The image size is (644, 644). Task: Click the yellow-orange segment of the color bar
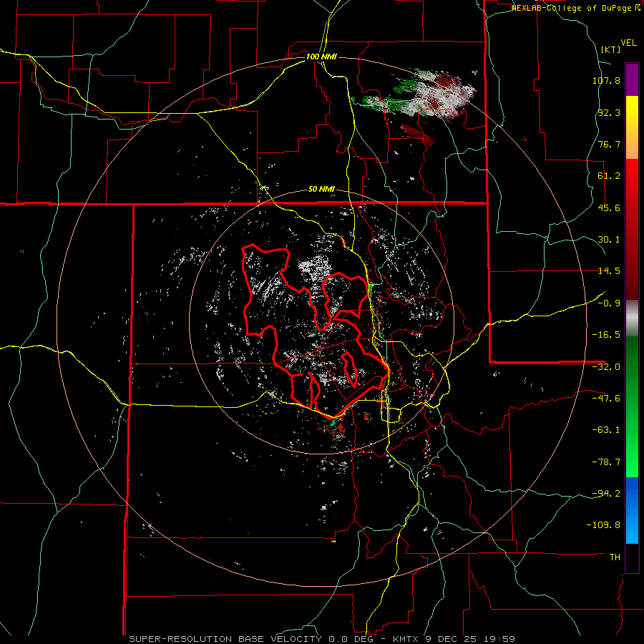[632, 127]
